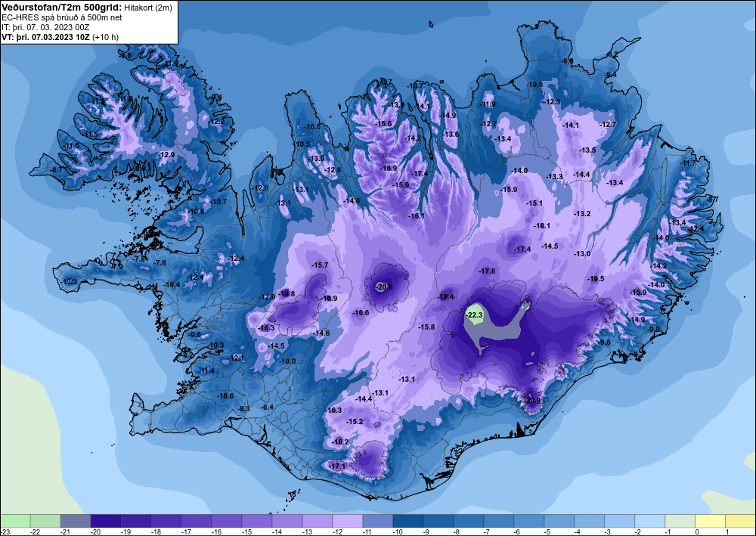
Task: Click the pale green legend swatch labeled -1
Action: pyautogui.click(x=680, y=521)
